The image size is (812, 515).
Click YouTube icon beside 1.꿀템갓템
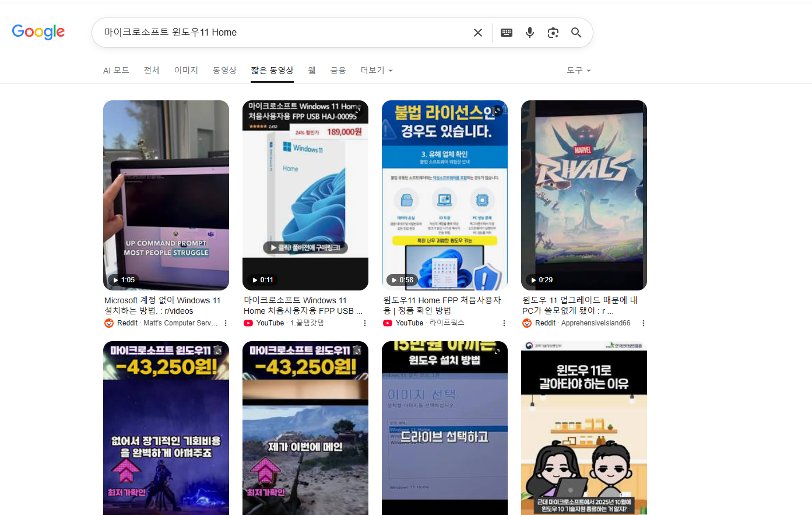[248, 323]
